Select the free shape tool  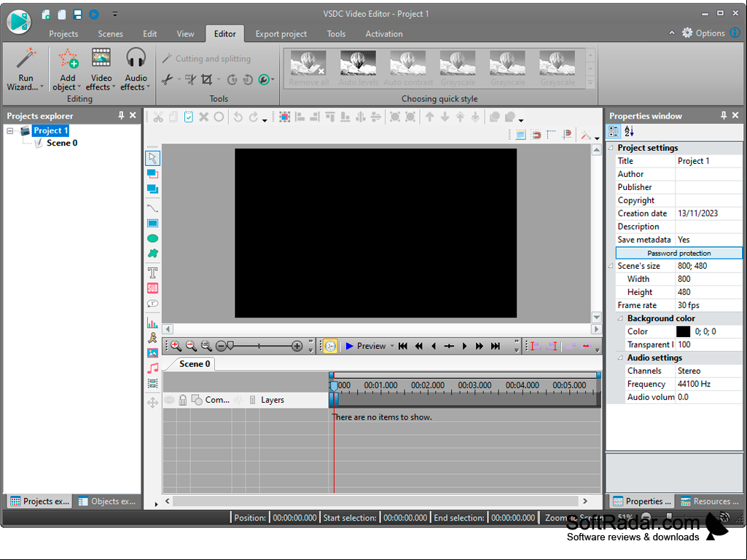click(x=152, y=253)
